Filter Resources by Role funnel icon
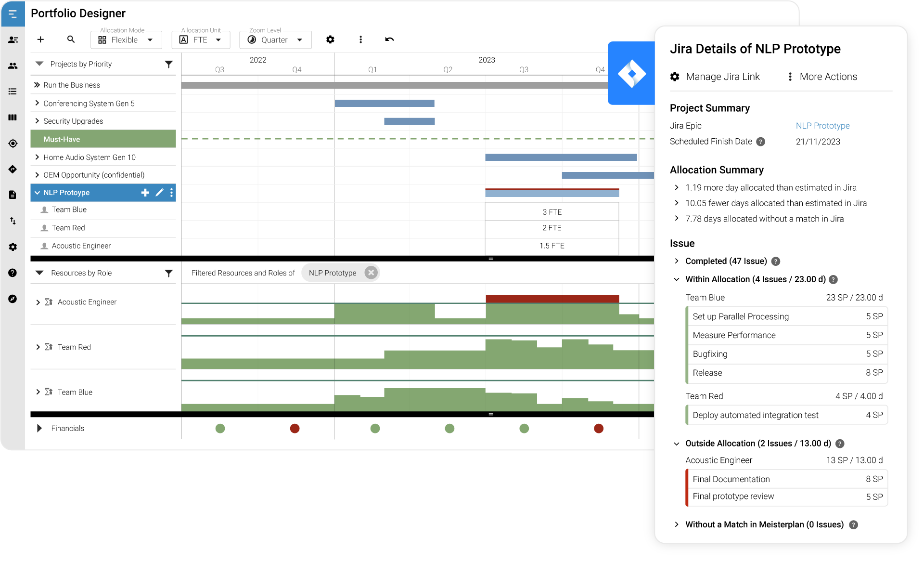Screen dimensions: 924x563 click(168, 273)
